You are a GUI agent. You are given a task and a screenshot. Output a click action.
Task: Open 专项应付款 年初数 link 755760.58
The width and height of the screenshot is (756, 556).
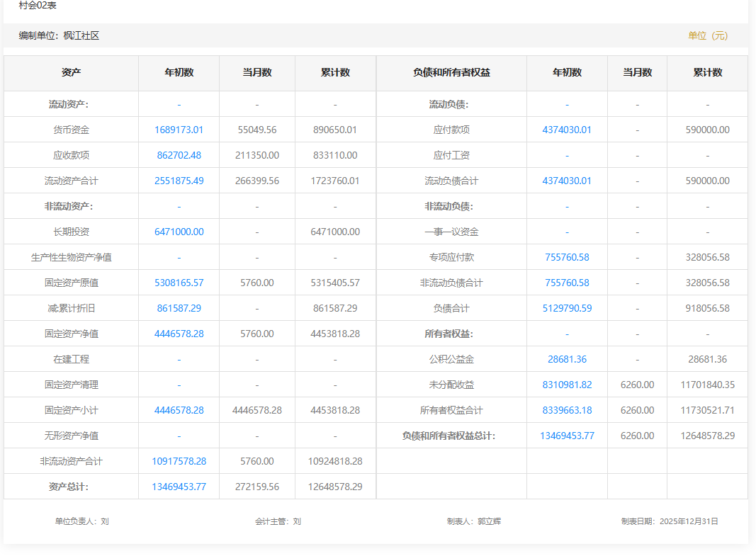[567, 257]
